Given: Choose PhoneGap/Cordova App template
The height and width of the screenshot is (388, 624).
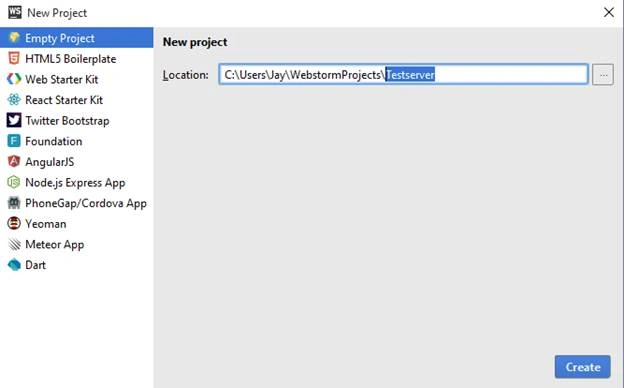Looking at the screenshot, I should click(76, 203).
